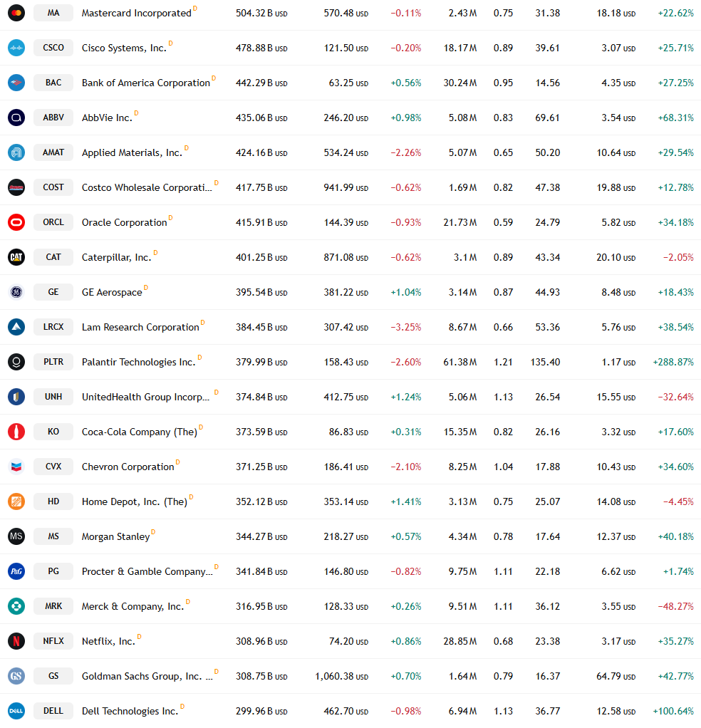The image size is (701, 728).
Task: Open the AMAT ticker badge
Action: coord(53,152)
